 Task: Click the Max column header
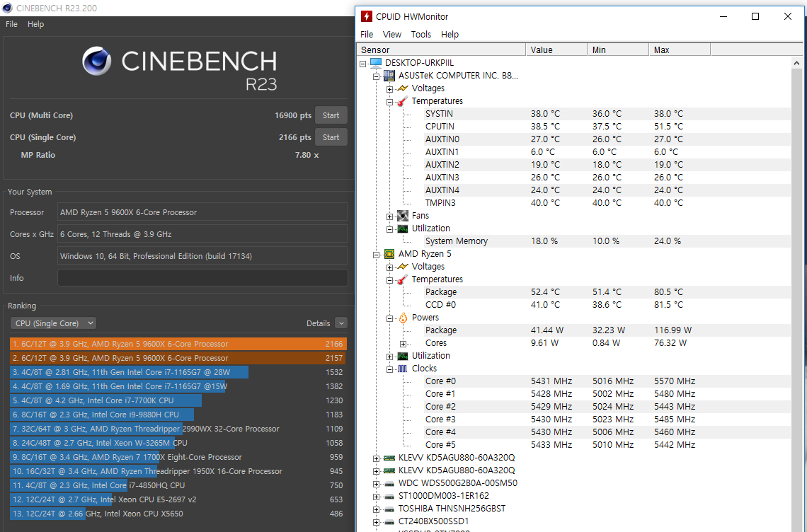pyautogui.click(x=680, y=50)
